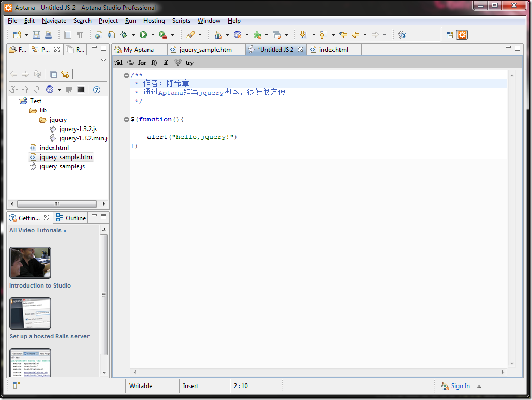Click the globe browser toolbar icon
532x400 pixels.
pos(238,35)
